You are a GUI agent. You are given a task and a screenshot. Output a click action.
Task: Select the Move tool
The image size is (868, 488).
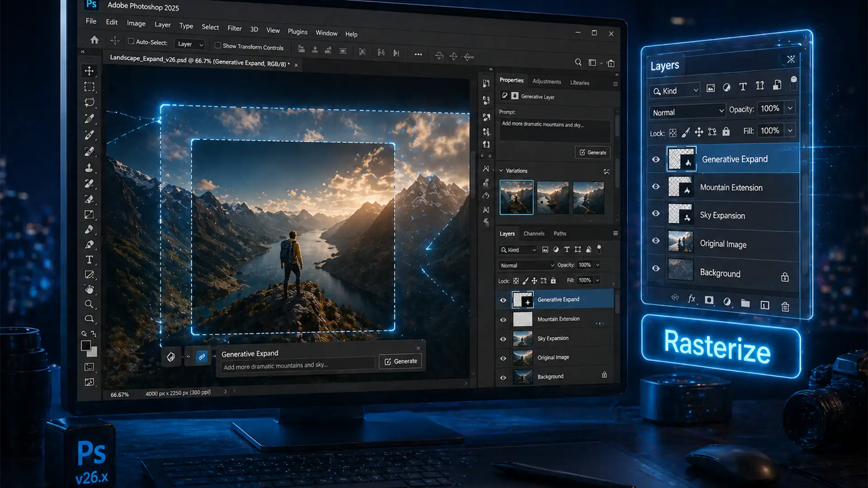pos(90,71)
